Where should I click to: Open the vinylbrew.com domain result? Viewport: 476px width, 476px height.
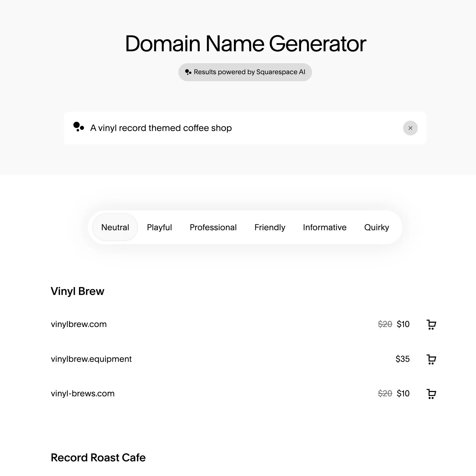79,324
